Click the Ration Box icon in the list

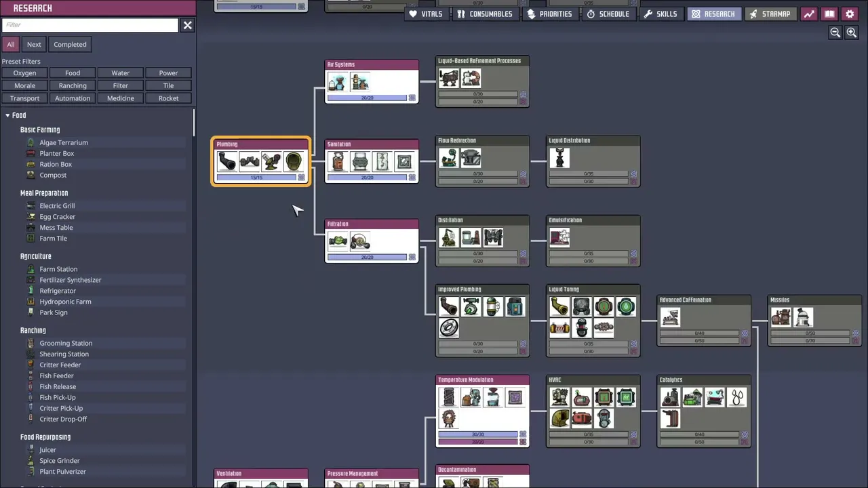(31, 164)
